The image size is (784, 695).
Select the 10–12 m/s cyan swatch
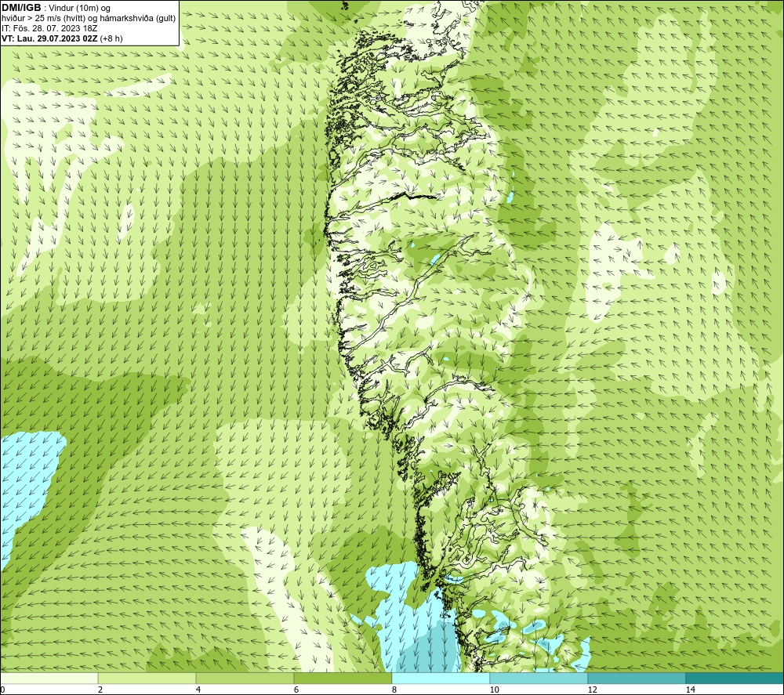(539, 678)
